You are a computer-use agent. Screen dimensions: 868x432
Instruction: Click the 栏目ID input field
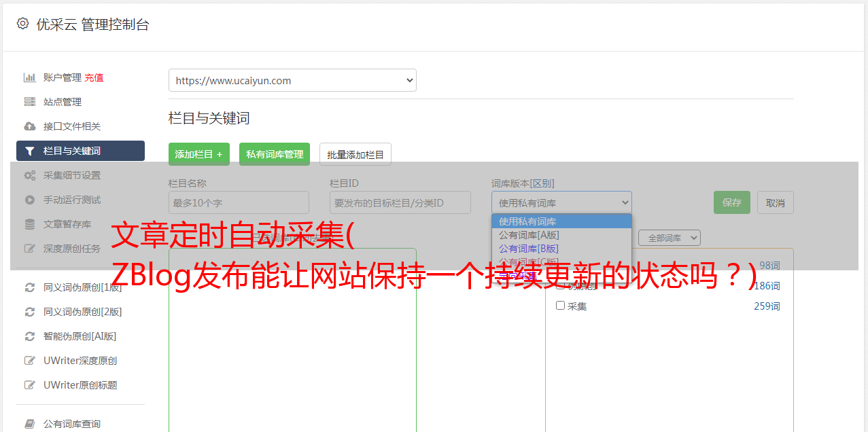pyautogui.click(x=400, y=202)
